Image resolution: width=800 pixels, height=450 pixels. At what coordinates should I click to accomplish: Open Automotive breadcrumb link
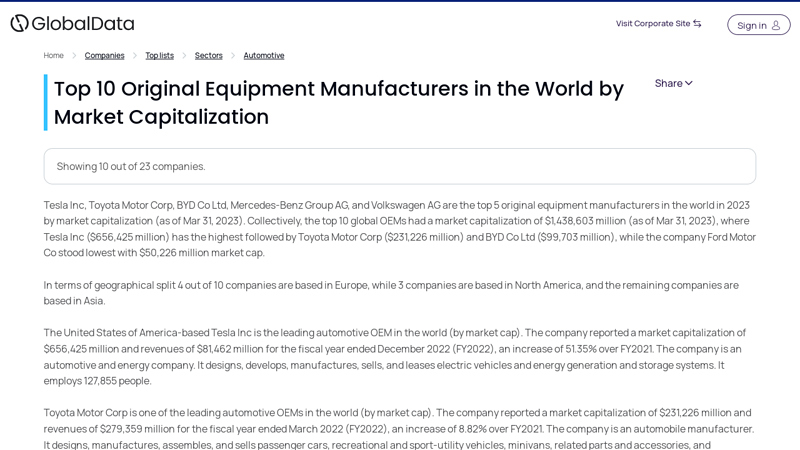(264, 55)
